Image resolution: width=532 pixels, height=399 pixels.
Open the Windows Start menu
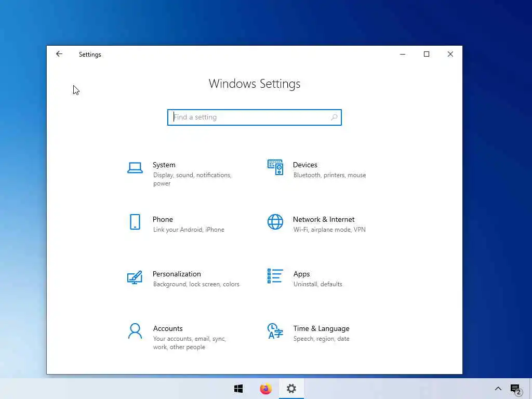point(238,389)
